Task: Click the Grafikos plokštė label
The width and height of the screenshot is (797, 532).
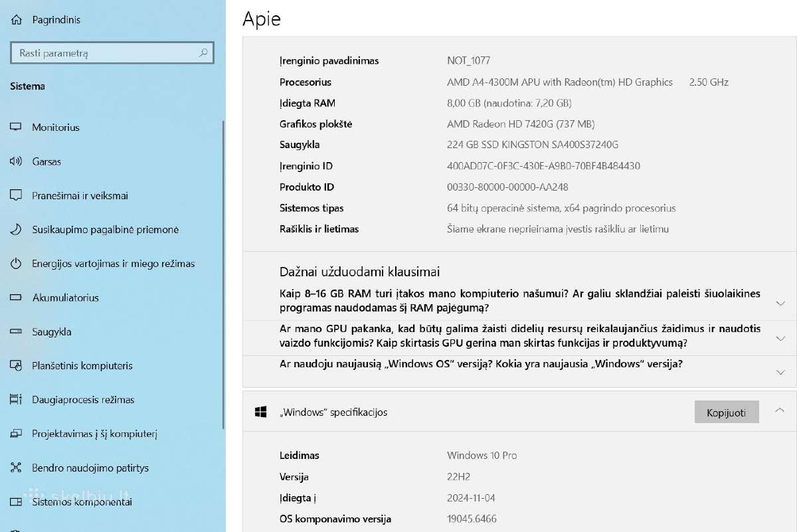Action: 316,124
